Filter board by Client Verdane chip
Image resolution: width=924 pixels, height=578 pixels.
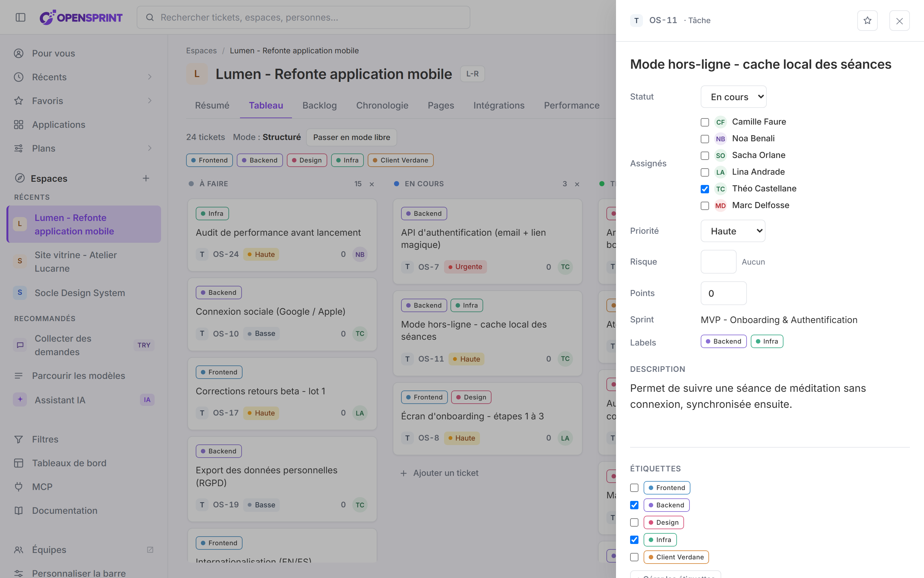coord(400,160)
